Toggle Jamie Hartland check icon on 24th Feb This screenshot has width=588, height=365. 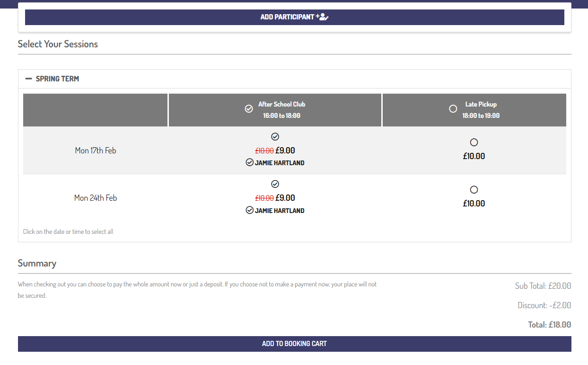click(250, 210)
